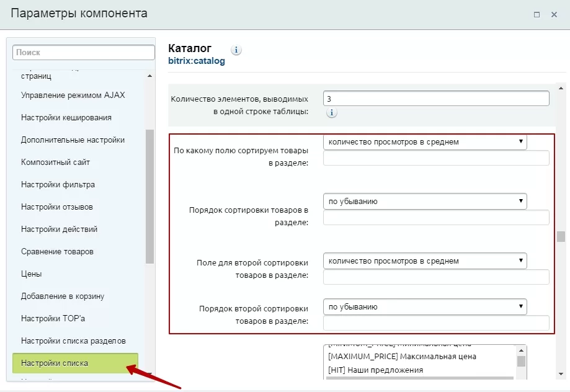Go to the Сравнение товаров section
This screenshot has height=392, width=570.
(x=57, y=252)
